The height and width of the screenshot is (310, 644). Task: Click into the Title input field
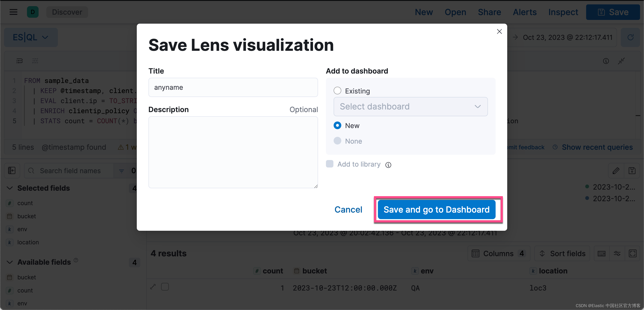[x=233, y=87]
